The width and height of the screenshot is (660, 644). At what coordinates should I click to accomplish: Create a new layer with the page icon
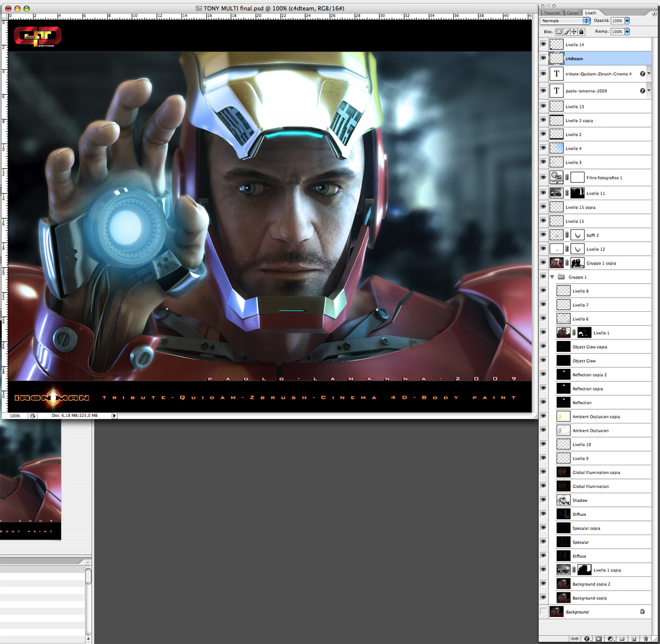(x=634, y=639)
